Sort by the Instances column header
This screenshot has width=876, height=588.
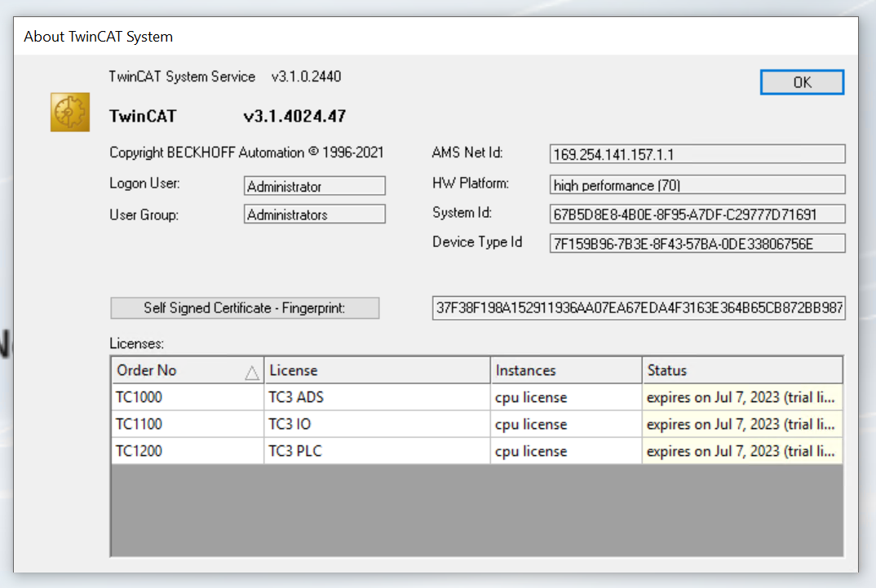pos(567,370)
